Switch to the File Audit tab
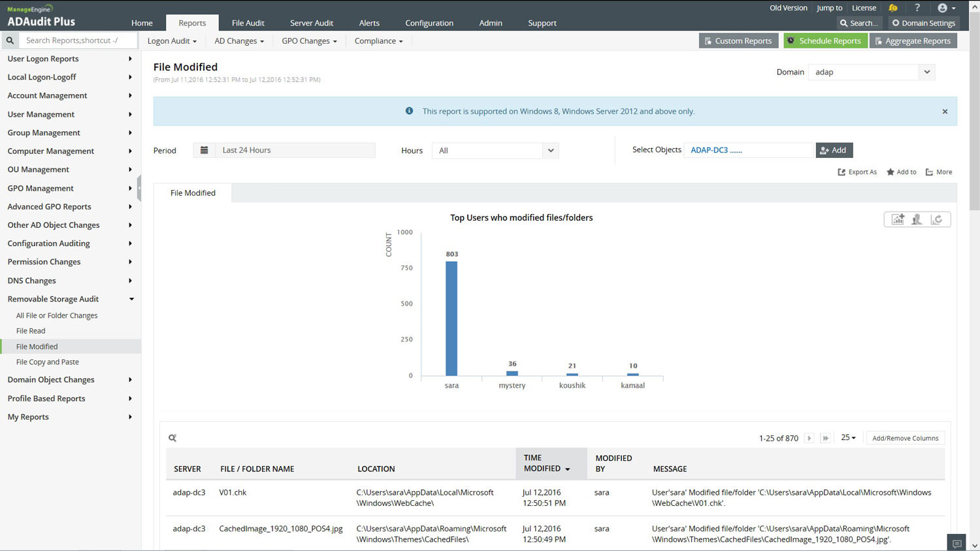Image resolution: width=980 pixels, height=551 pixels. click(248, 23)
